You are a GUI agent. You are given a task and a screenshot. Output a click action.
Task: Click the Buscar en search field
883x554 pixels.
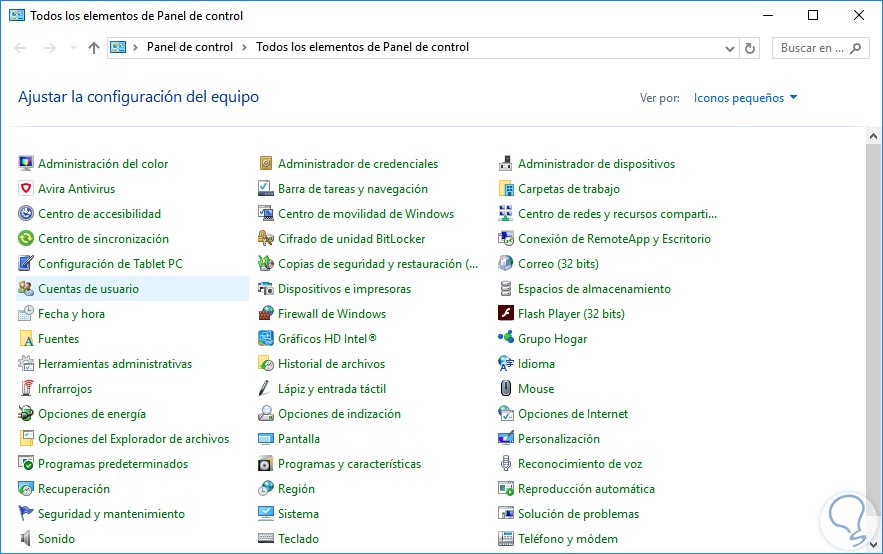[x=820, y=48]
